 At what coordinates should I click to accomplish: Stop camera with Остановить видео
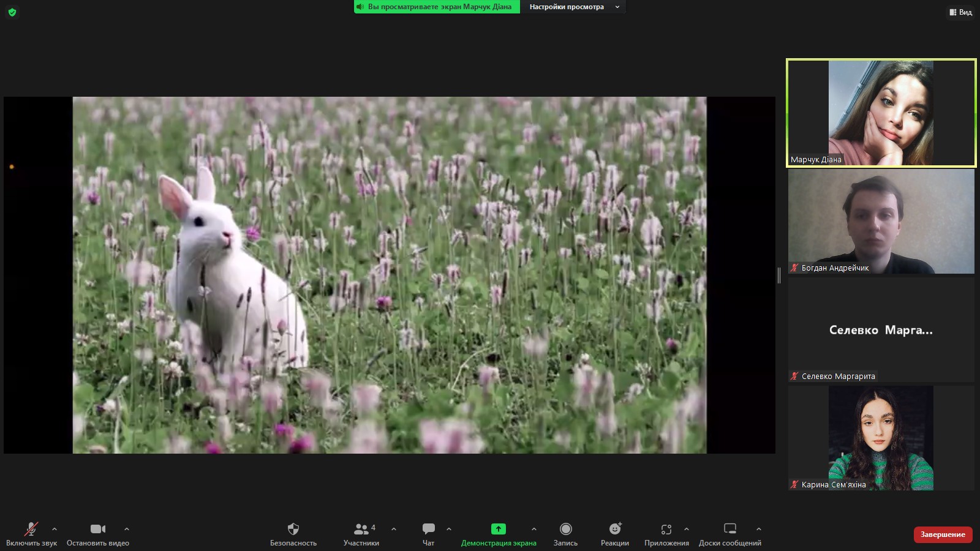click(98, 534)
